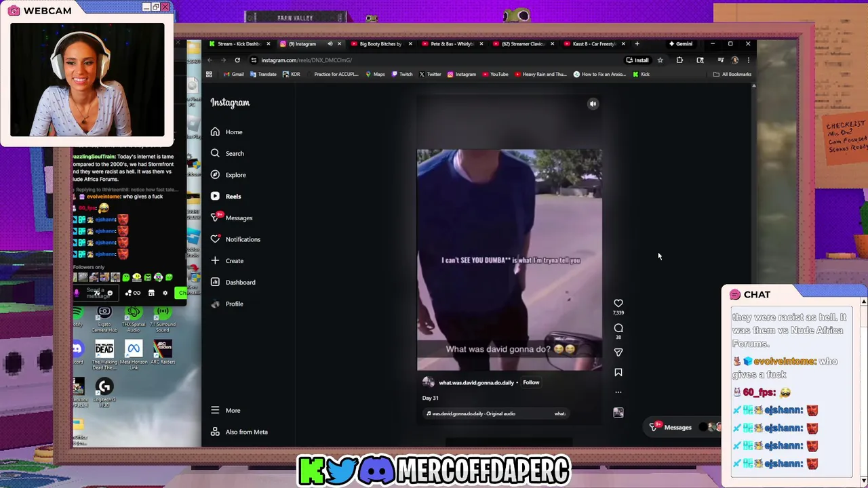Follow what.was.david.gonna.do.daily
The image size is (868, 488).
click(x=531, y=382)
